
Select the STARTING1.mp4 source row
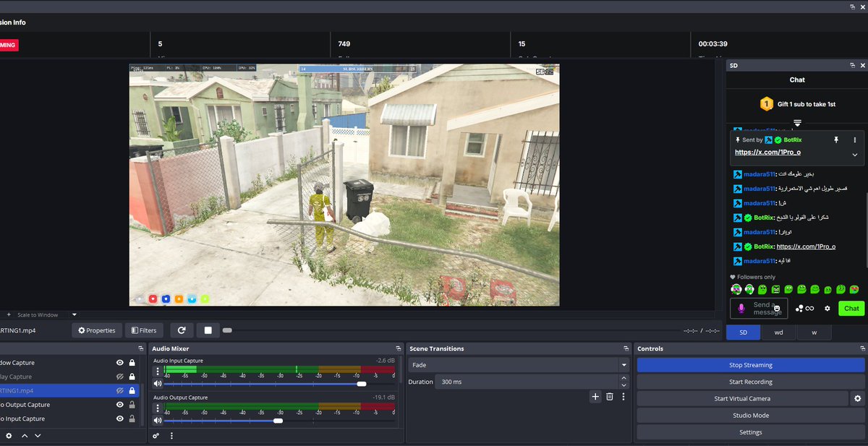69,390
